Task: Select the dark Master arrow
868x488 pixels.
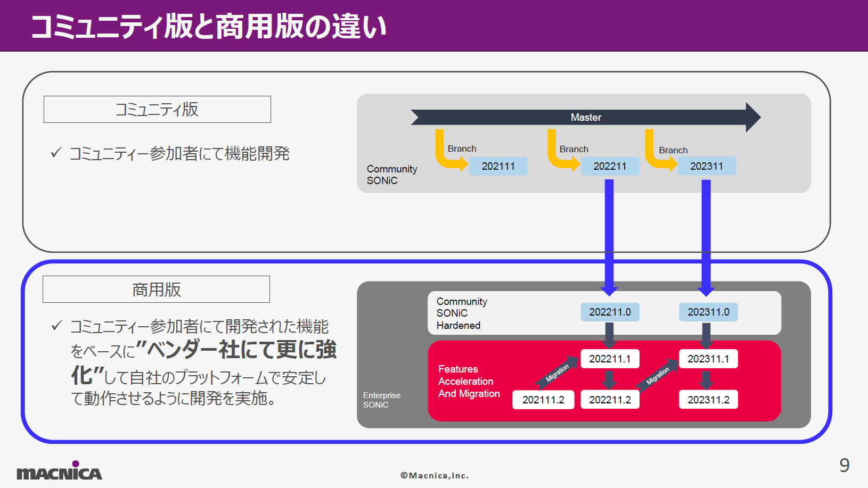Action: [x=585, y=117]
